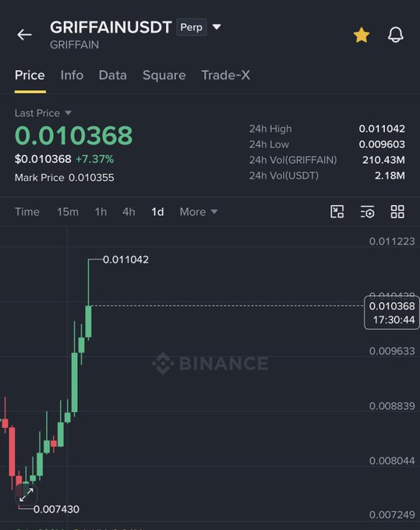Viewport: 420px width, 530px height.
Task: Click the 24h Vol(GRIFFAIN) 210.43M value
Action: tap(383, 160)
